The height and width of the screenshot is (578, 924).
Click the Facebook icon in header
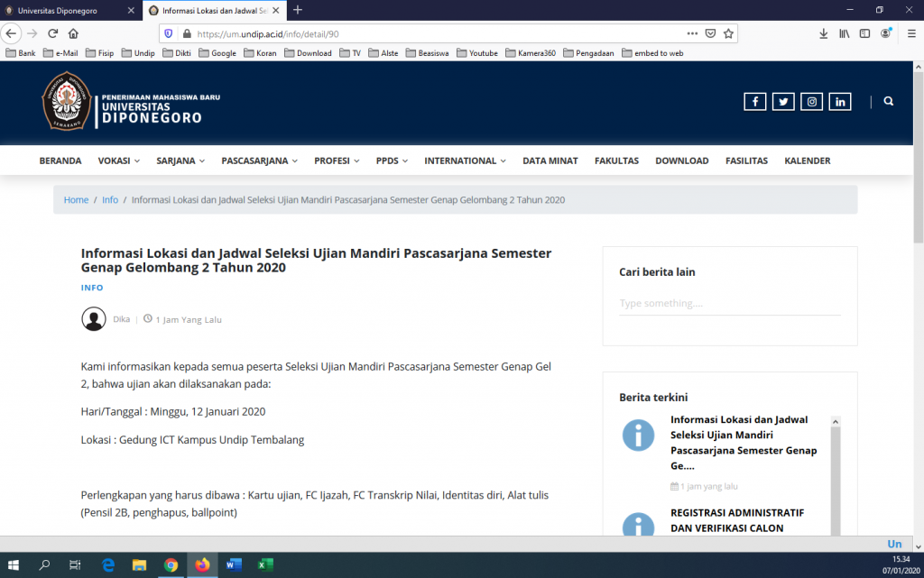click(x=754, y=102)
